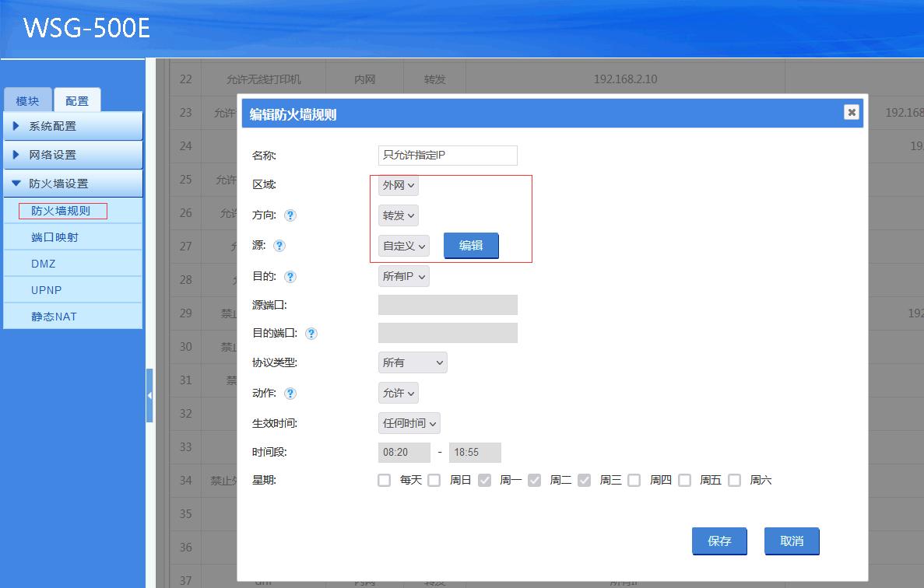Enable the 每天 checkbox

384,480
